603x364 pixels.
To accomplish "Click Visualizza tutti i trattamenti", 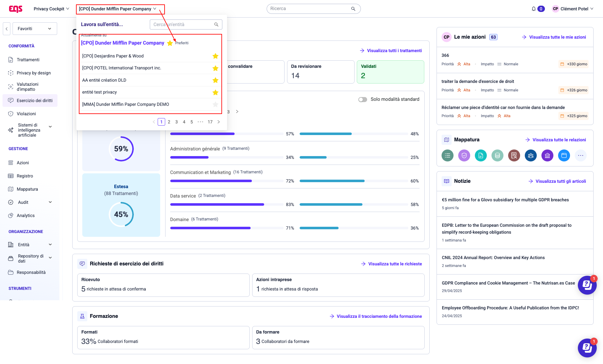I will point(391,51).
